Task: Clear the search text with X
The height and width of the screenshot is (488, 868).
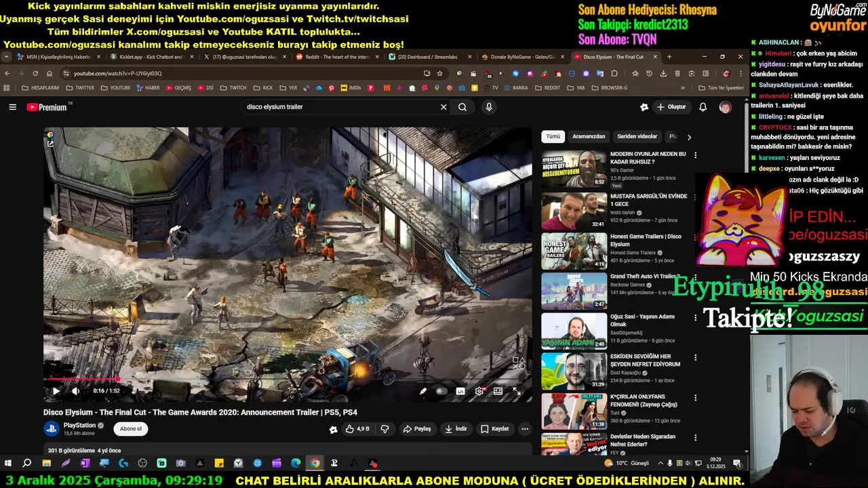Action: [443, 107]
